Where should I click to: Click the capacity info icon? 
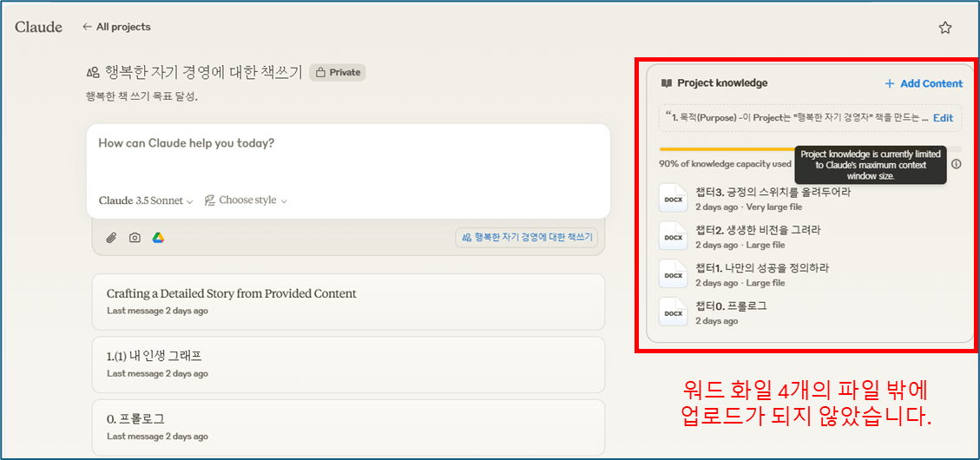coord(957,164)
